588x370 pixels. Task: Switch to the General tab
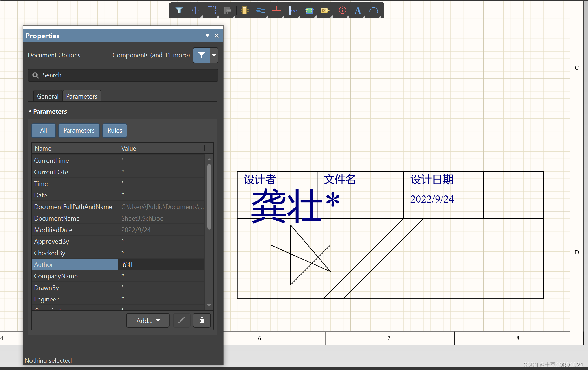point(47,96)
